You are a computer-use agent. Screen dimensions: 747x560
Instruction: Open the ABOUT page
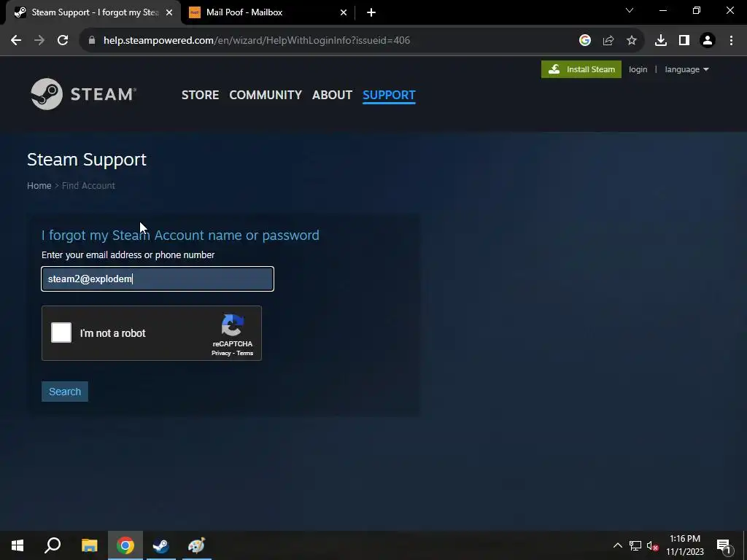coord(332,95)
